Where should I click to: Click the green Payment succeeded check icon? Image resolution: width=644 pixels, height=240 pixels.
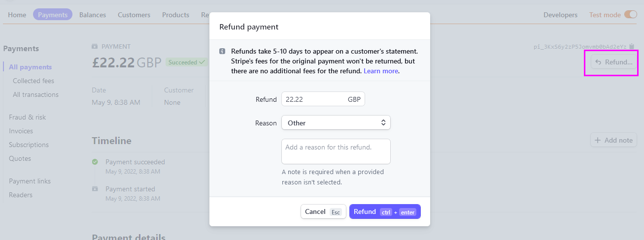(95, 162)
